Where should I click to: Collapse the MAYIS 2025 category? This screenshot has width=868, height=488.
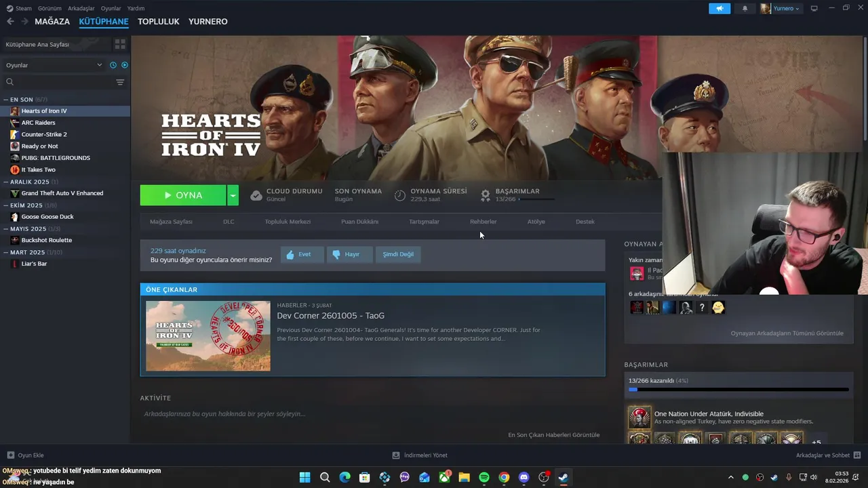coord(7,229)
